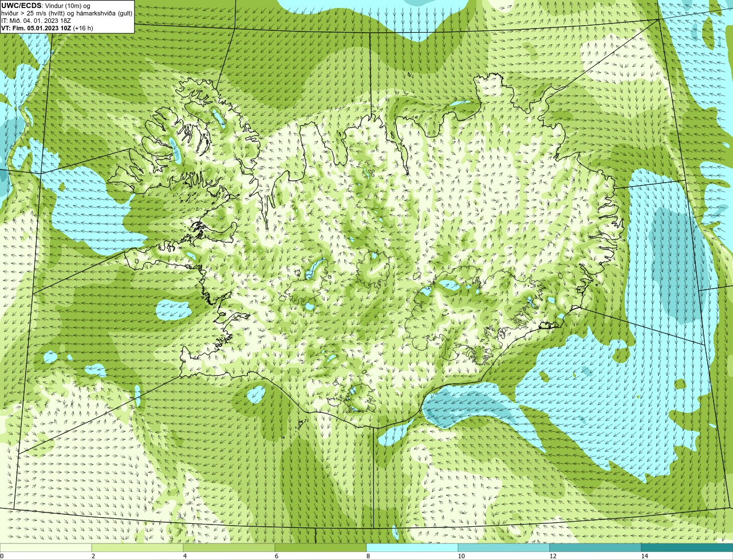Viewport: 733px width, 560px height.
Task: Click the '12' legend tick label
Action: (x=553, y=556)
